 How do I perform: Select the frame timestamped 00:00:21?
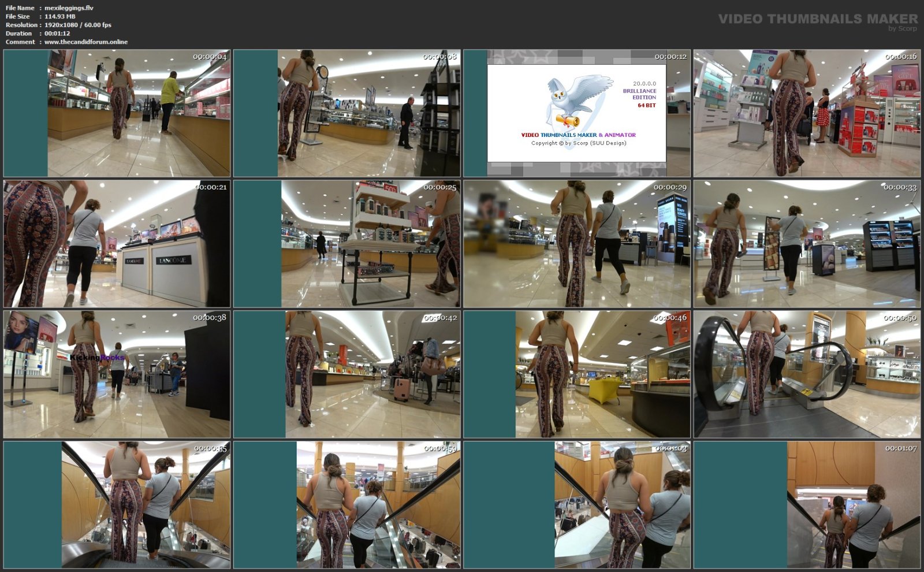117,244
